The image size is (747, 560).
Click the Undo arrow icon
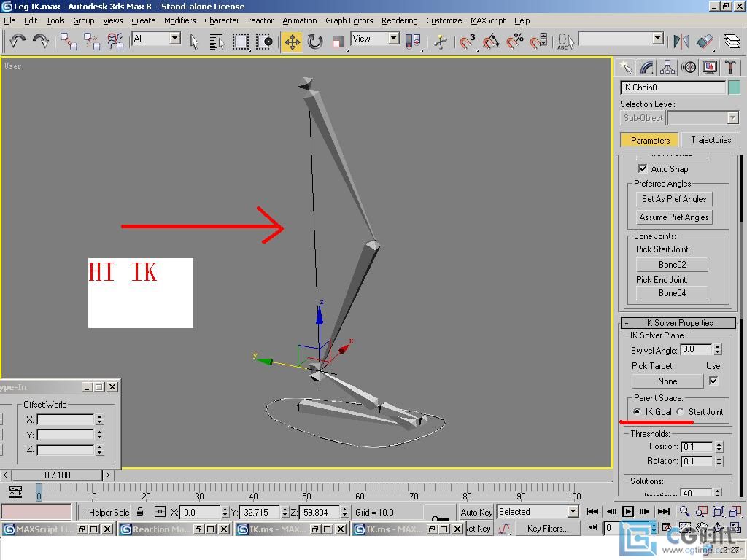(18, 42)
